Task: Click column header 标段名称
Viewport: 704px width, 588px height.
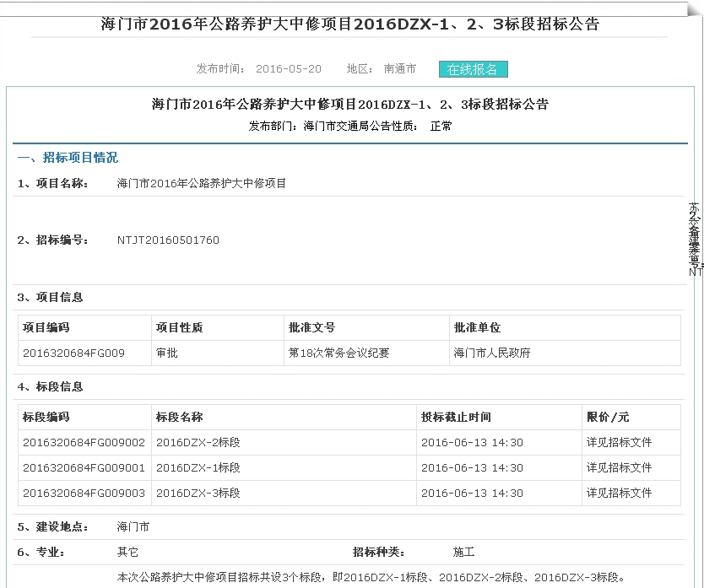Action: (179, 417)
